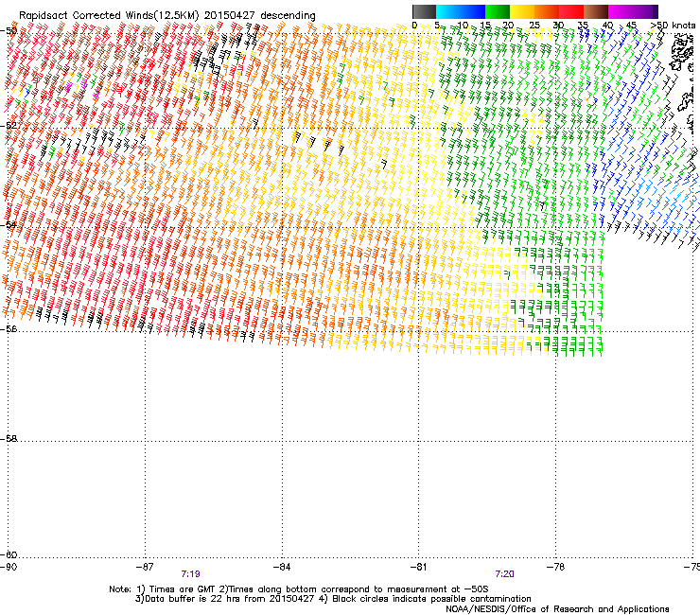Click the 'Rapidsact Corrected Winds(12.5KM) 20150427 descending' title
This screenshot has width=700, height=615.
tap(167, 16)
